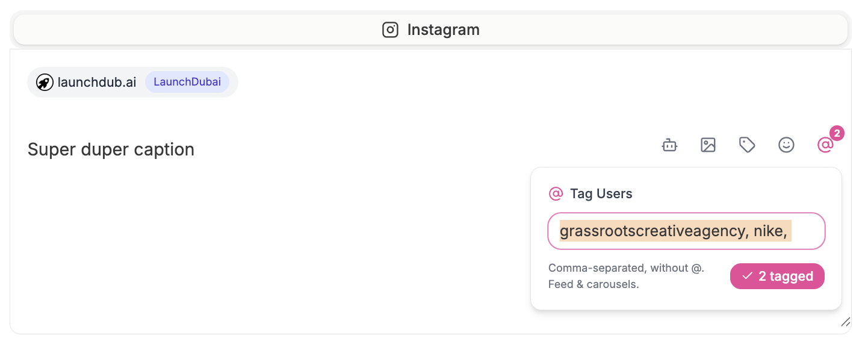This screenshot has width=868, height=347.
Task: Open the emoji picker
Action: tap(786, 145)
